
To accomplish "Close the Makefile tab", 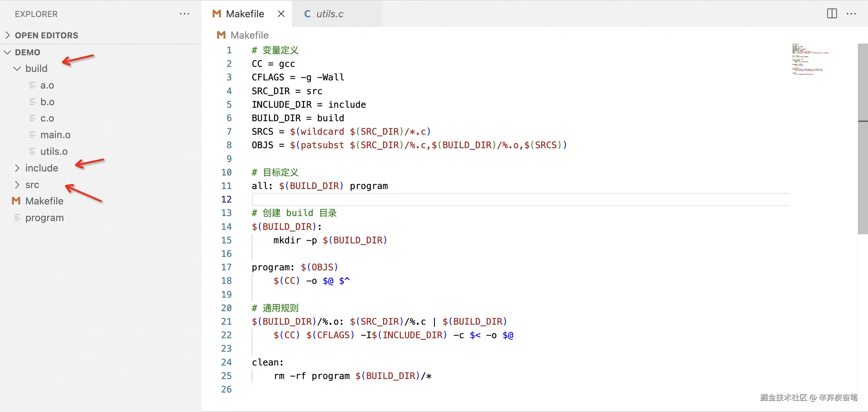I will point(281,14).
